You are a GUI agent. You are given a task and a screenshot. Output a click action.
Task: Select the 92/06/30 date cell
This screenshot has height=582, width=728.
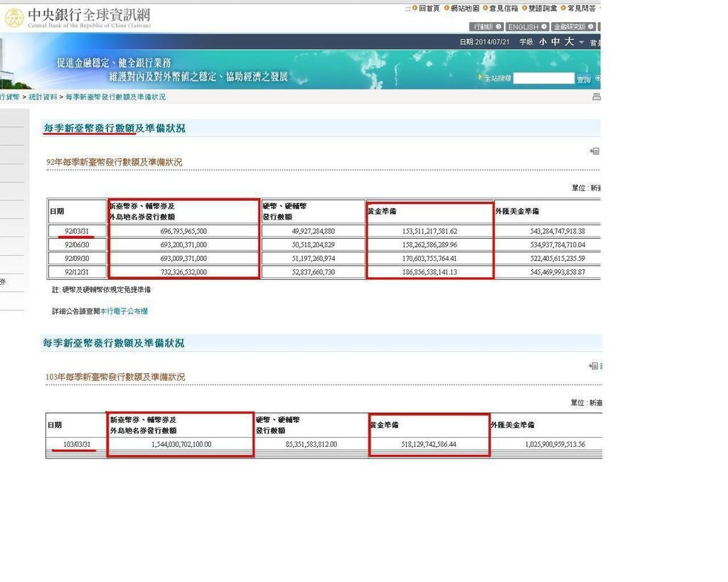coord(77,244)
